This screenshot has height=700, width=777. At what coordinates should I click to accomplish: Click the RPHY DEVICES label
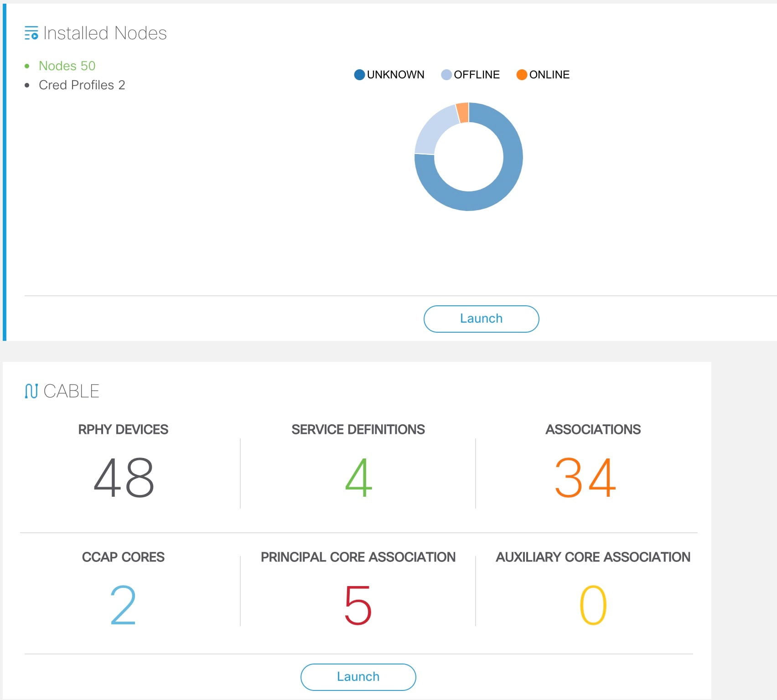coord(123,429)
